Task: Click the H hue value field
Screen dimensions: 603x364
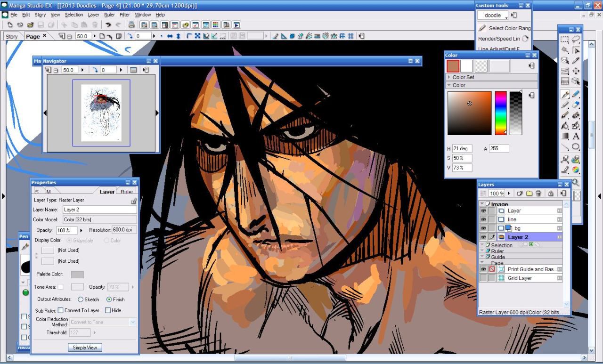Action: pos(462,149)
